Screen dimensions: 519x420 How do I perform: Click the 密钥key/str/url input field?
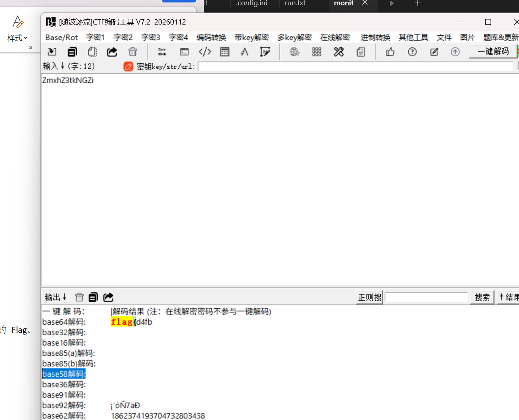(356, 66)
